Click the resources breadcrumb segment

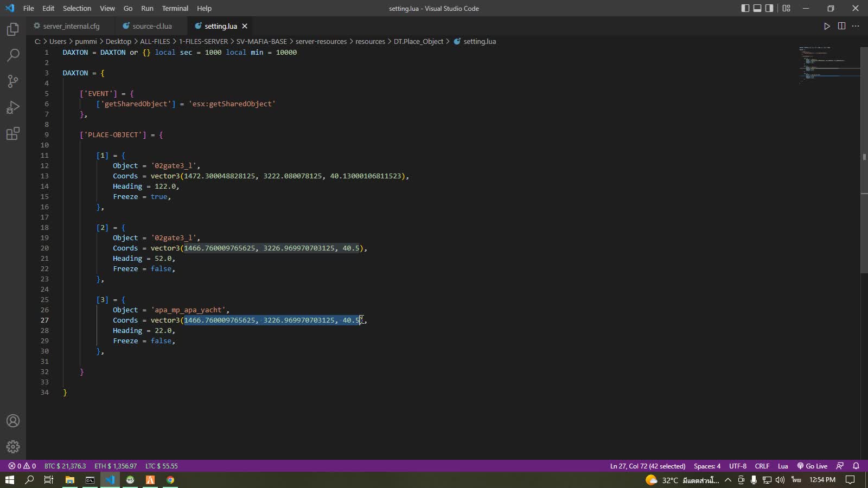tap(370, 41)
